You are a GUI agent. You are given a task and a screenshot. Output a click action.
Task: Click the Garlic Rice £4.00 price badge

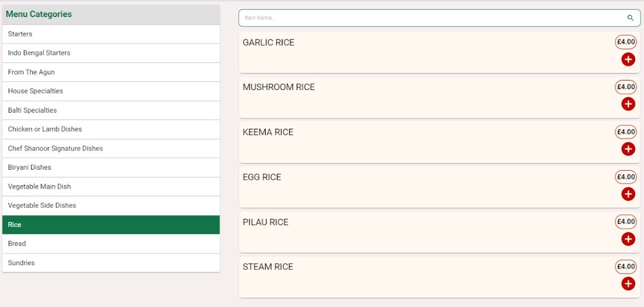tap(626, 42)
